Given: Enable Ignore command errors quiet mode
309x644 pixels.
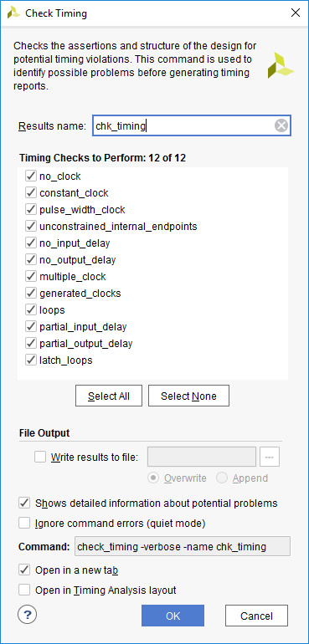Looking at the screenshot, I should [24, 524].
